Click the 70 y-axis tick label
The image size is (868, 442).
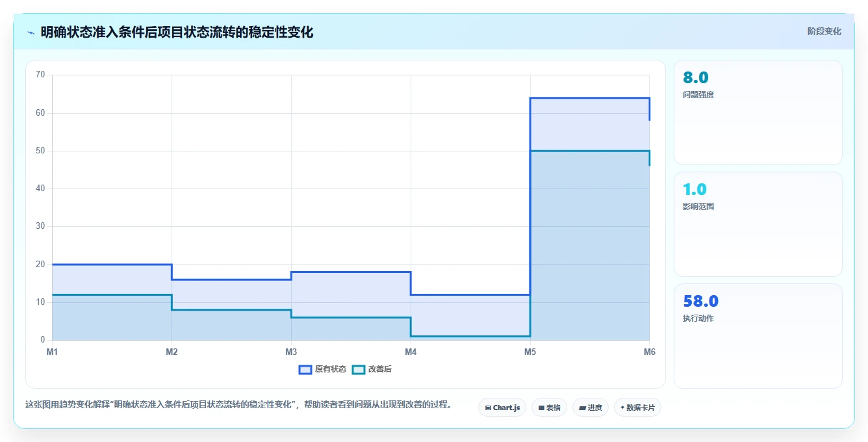click(40, 75)
